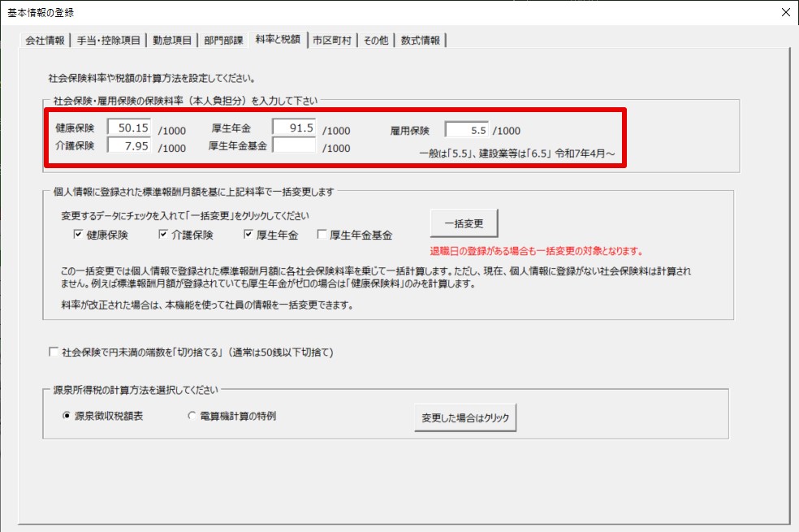Select the 勤怠項目 tab
This screenshot has height=532, width=799.
coord(171,40)
